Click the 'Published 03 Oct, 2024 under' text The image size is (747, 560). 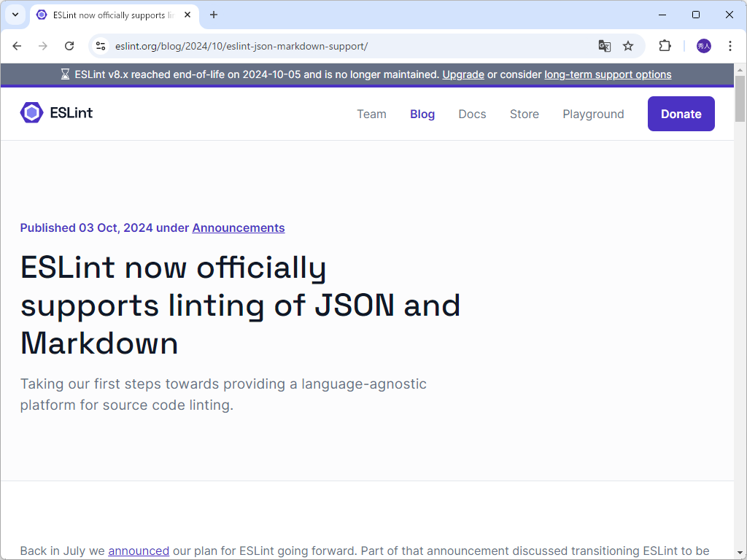(x=104, y=228)
